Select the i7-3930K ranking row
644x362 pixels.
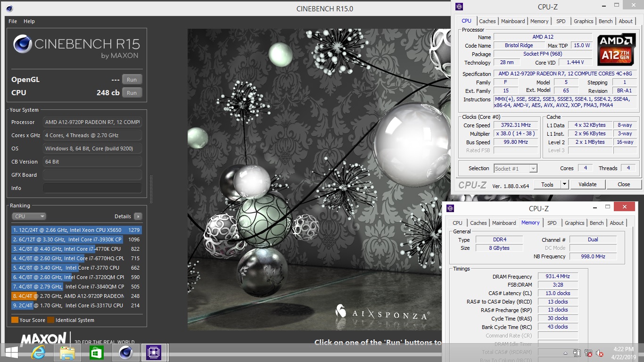coord(77,239)
